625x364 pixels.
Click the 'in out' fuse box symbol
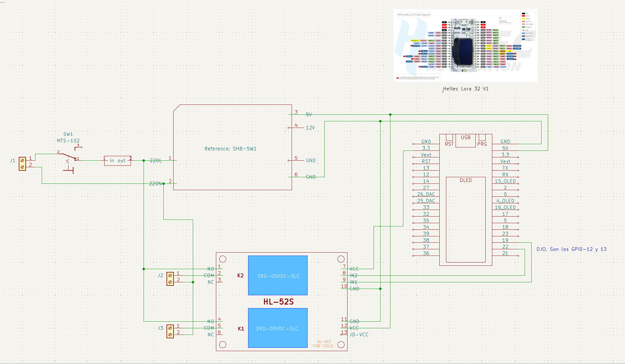tap(117, 161)
